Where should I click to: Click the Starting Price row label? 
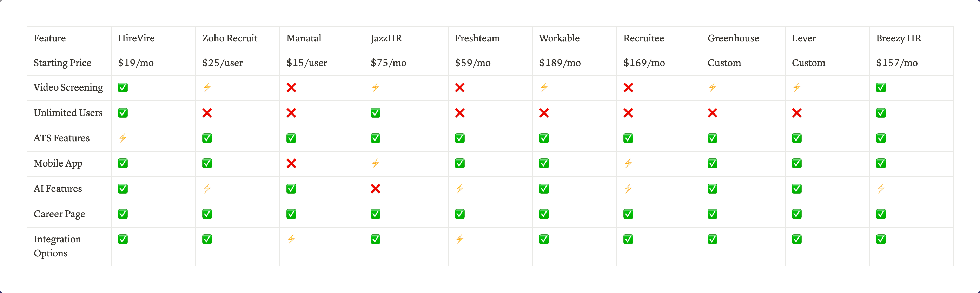pos(62,63)
